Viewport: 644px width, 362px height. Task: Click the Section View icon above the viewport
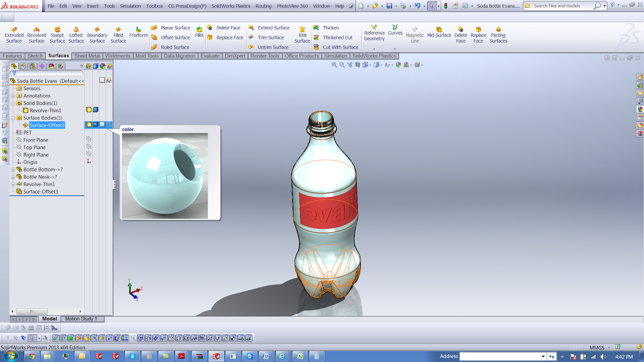[x=357, y=64]
